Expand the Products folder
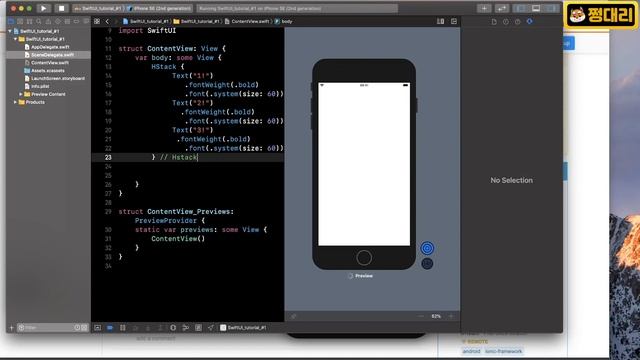This screenshot has width=640, height=360. 16,102
